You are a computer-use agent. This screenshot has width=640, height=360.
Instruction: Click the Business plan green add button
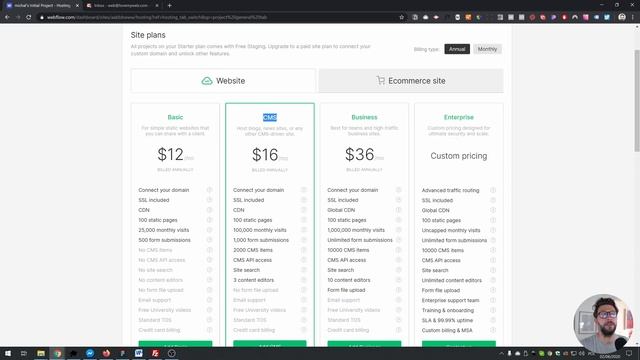[364, 344]
